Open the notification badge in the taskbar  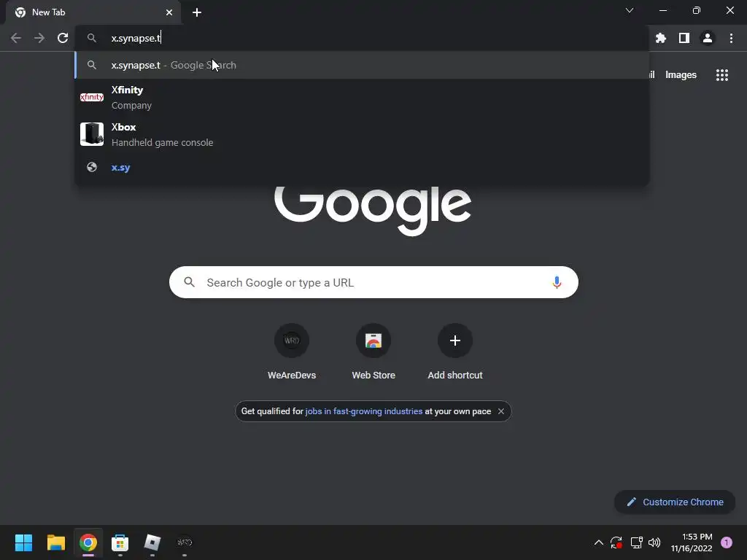(727, 542)
